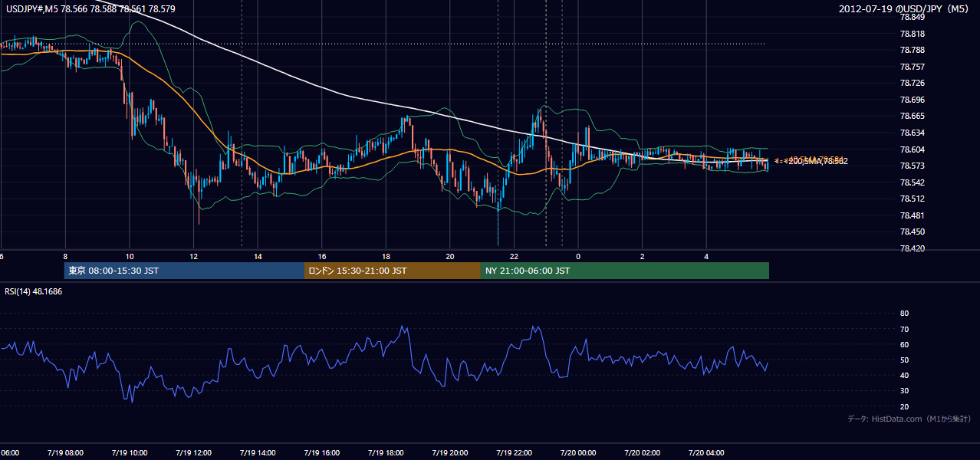
Task: Click price axis label 78.481
Action: point(913,215)
